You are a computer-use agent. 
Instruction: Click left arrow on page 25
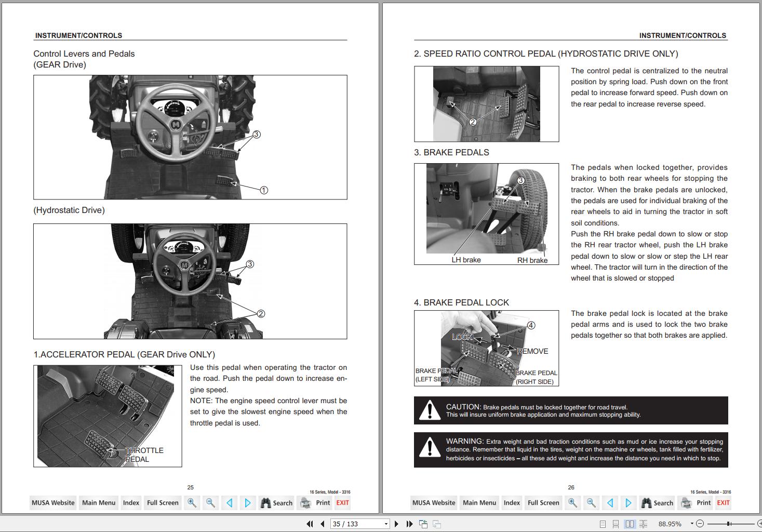pyautogui.click(x=229, y=502)
